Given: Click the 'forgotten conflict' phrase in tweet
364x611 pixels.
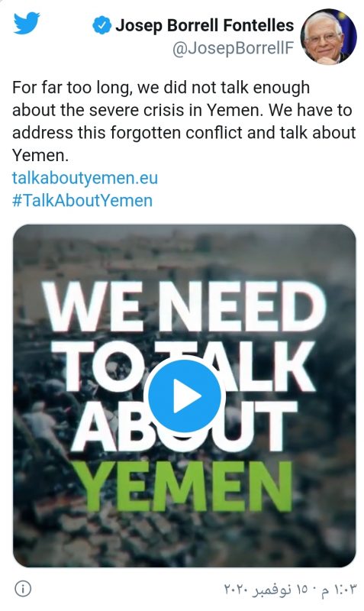Looking at the screenshot, I should click(x=177, y=132).
